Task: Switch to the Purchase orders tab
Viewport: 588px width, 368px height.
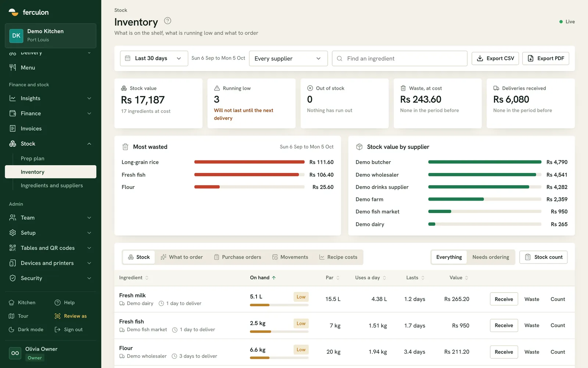Action: click(237, 257)
